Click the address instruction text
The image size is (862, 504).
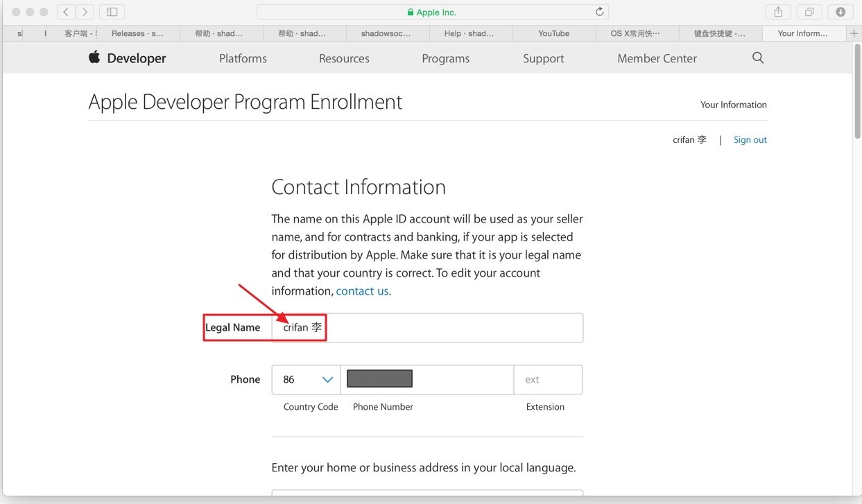click(424, 468)
